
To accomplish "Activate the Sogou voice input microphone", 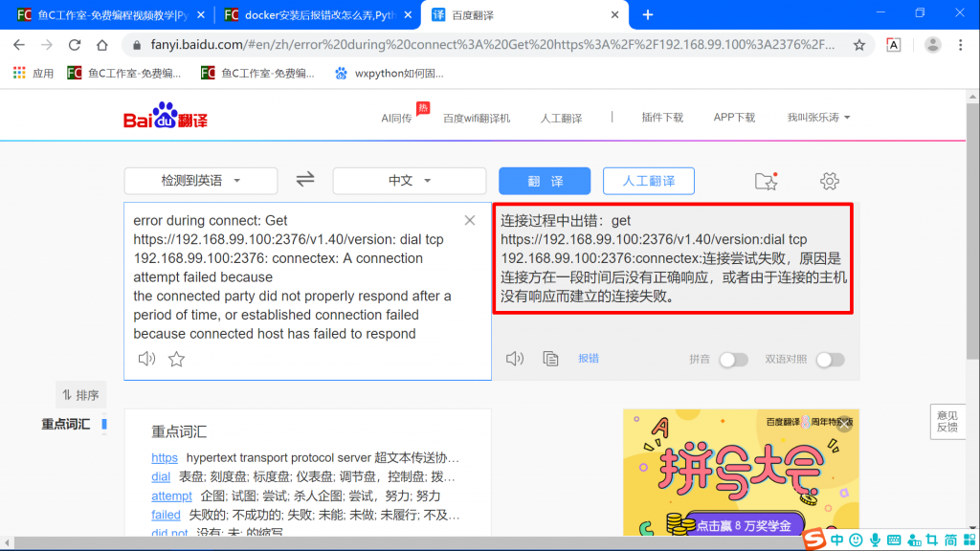I will [x=877, y=540].
